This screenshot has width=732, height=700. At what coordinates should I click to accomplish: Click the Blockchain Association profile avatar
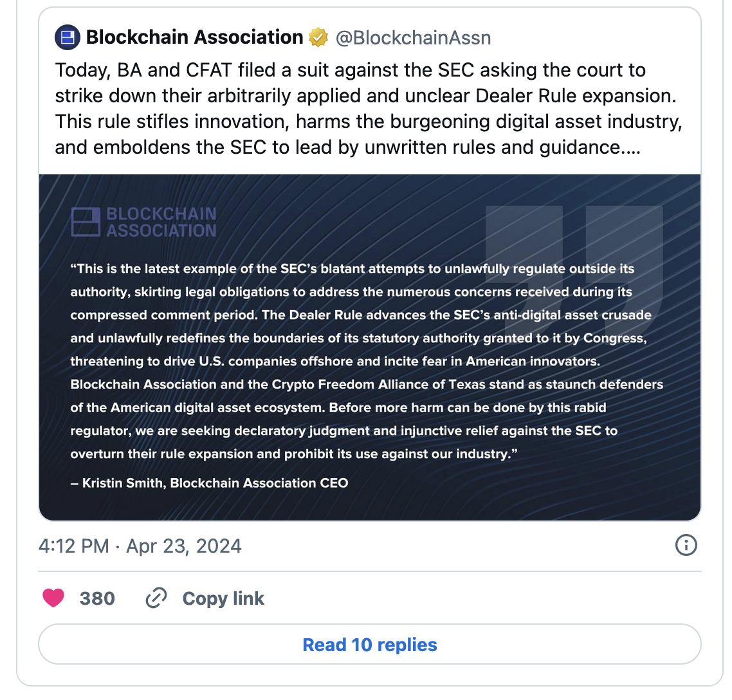click(x=68, y=37)
